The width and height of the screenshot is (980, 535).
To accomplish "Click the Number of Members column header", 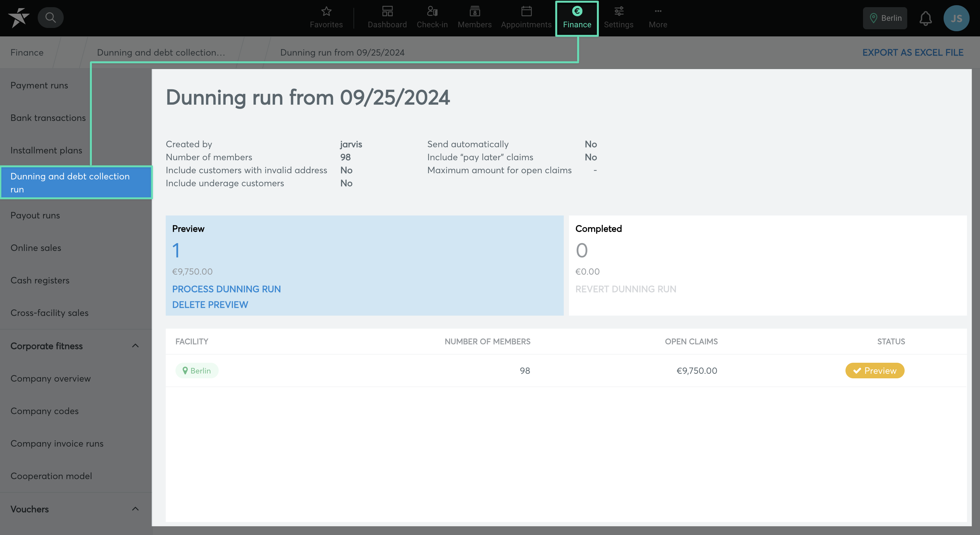I will [487, 342].
